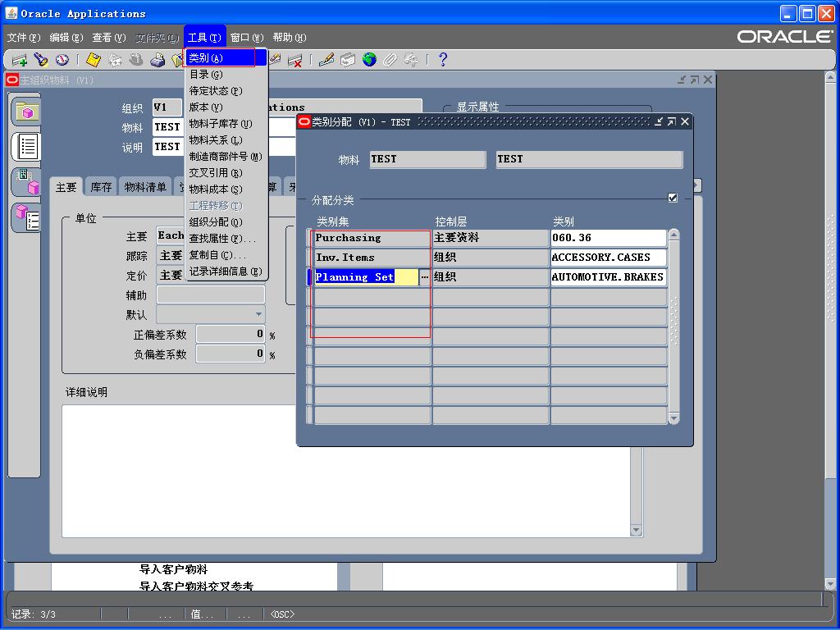
Task: Click the Purchasing category set cell
Action: (372, 238)
